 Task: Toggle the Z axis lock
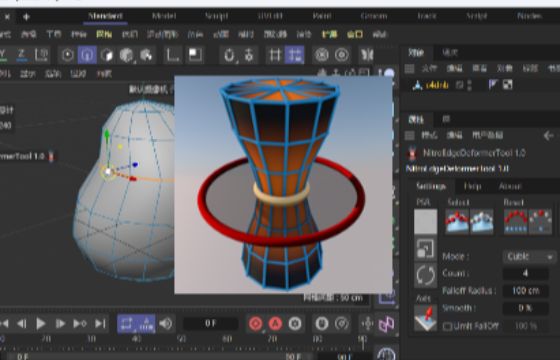point(21,55)
